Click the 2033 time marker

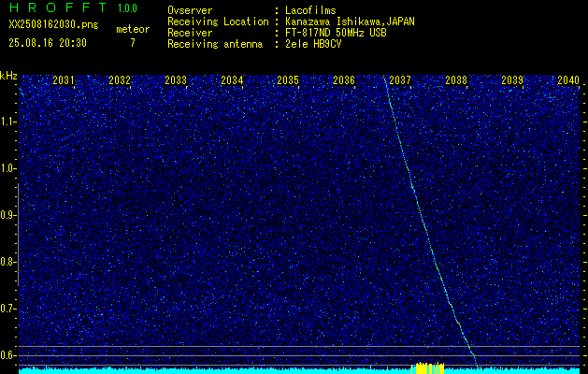point(176,80)
